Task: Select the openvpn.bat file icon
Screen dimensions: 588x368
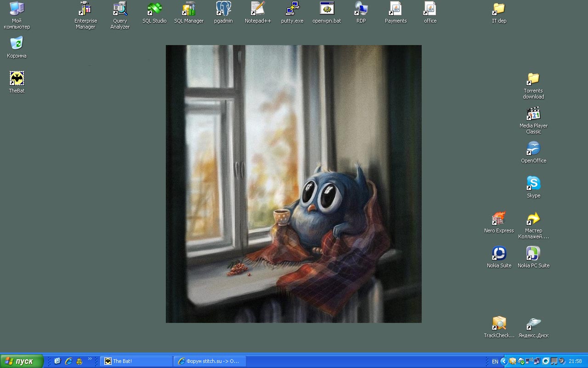Action: click(x=327, y=12)
